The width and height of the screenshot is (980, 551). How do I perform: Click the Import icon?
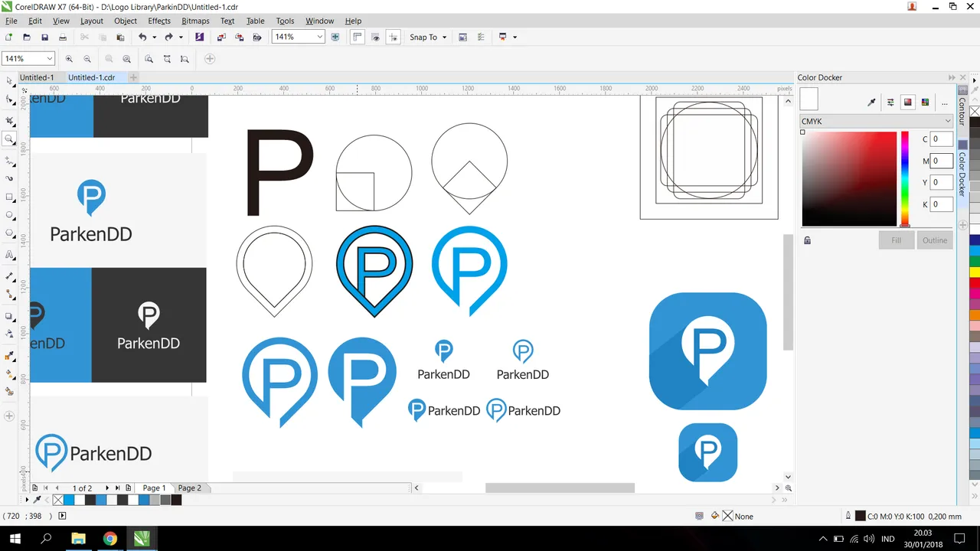[221, 37]
